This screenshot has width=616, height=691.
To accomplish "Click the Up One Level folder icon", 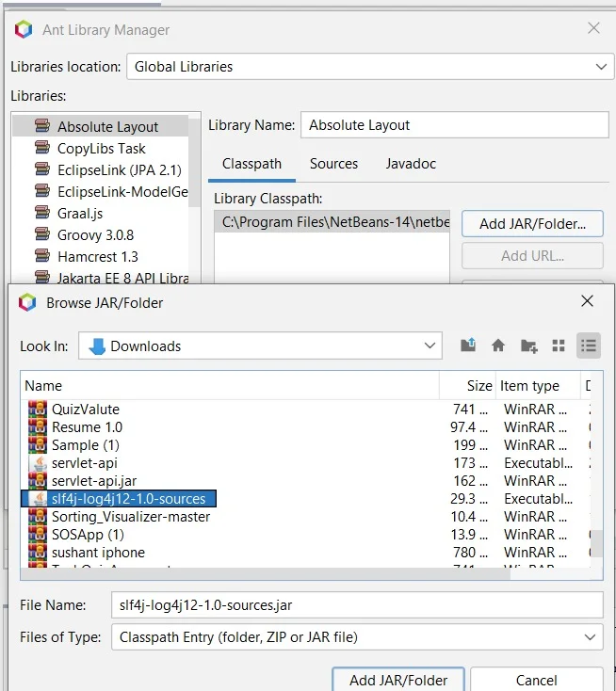I will coord(468,345).
